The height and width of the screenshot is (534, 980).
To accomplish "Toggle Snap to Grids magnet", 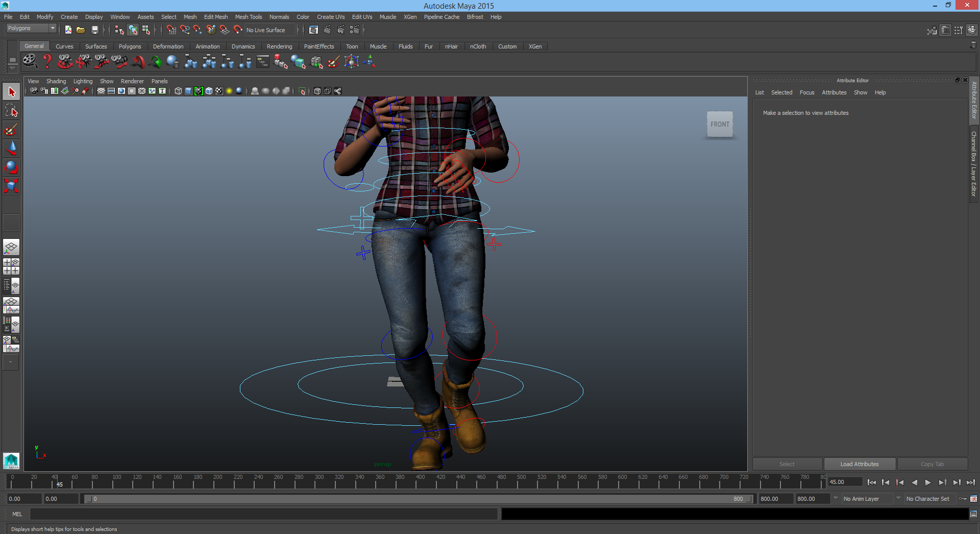I will (171, 30).
